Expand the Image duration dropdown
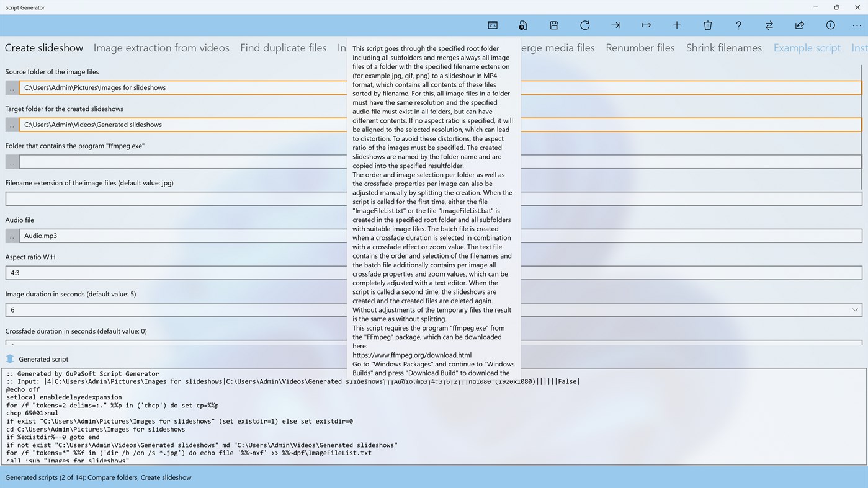868x488 pixels. click(855, 310)
